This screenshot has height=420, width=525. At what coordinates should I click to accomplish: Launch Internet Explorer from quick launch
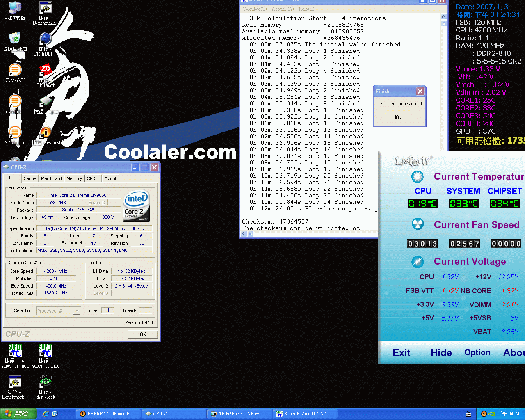(x=46, y=414)
